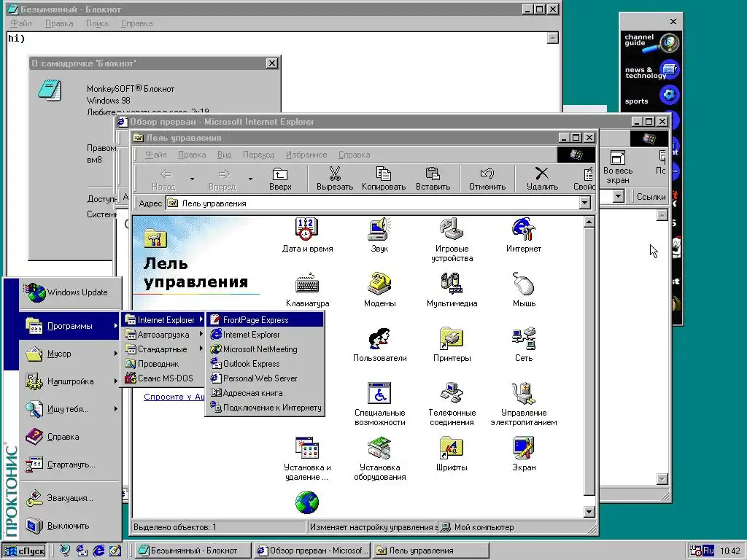Switch to Обзор прерван taskbar button
The height and width of the screenshot is (560, 747).
312,551
